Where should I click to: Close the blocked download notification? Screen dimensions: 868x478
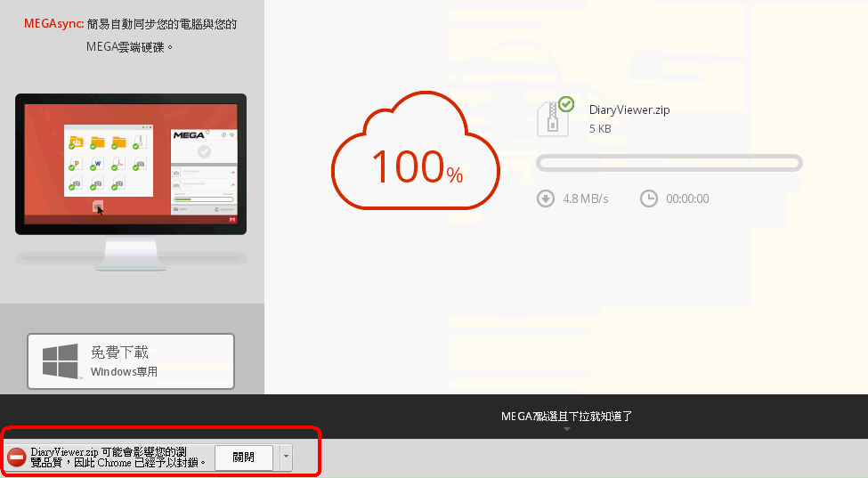click(244, 458)
